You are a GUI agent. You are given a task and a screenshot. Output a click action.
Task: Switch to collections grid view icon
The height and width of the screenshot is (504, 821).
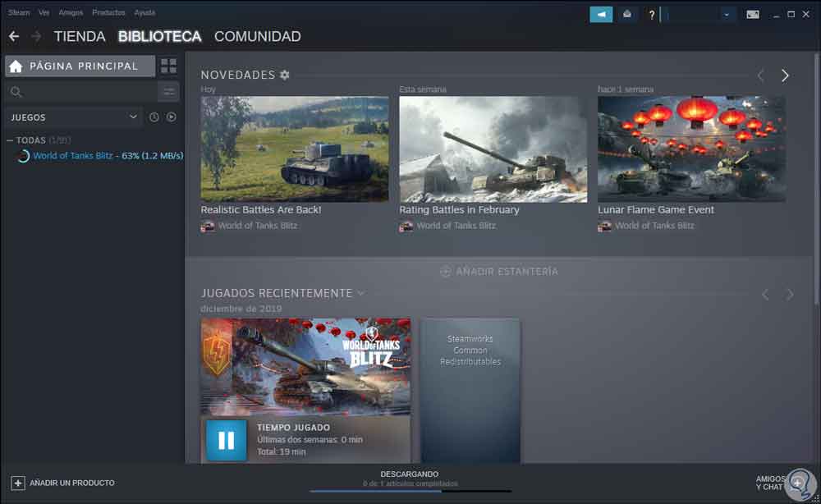coord(168,66)
